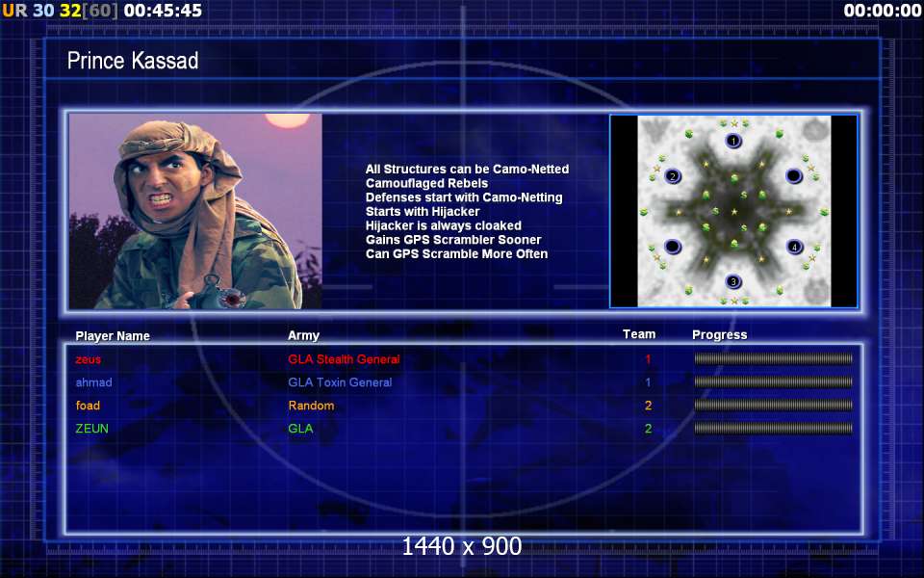The image size is (924, 578).
Task: Click start position 1 marker on the map
Action: pos(733,141)
